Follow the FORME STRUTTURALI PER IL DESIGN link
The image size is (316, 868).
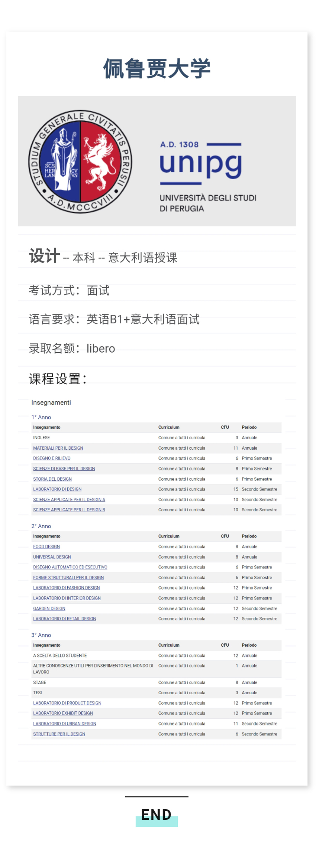click(68, 577)
